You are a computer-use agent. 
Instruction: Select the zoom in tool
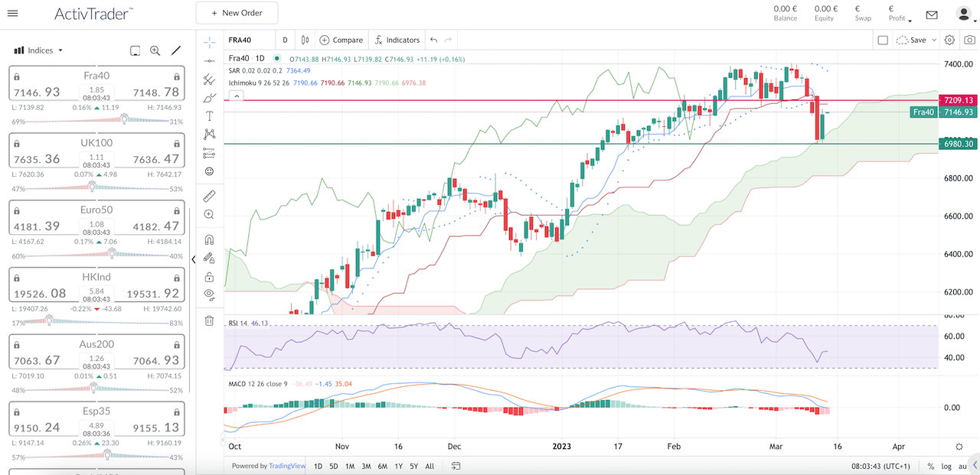coord(209,215)
